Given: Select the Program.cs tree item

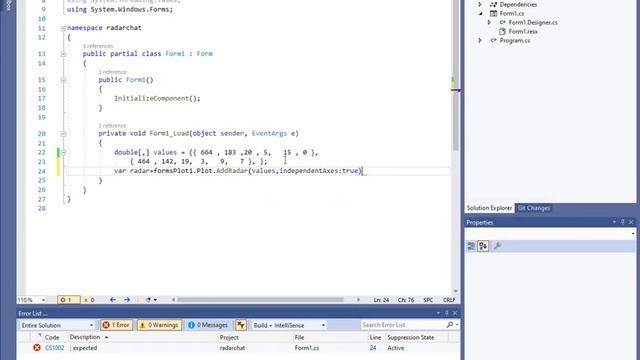Looking at the screenshot, I should [515, 40].
